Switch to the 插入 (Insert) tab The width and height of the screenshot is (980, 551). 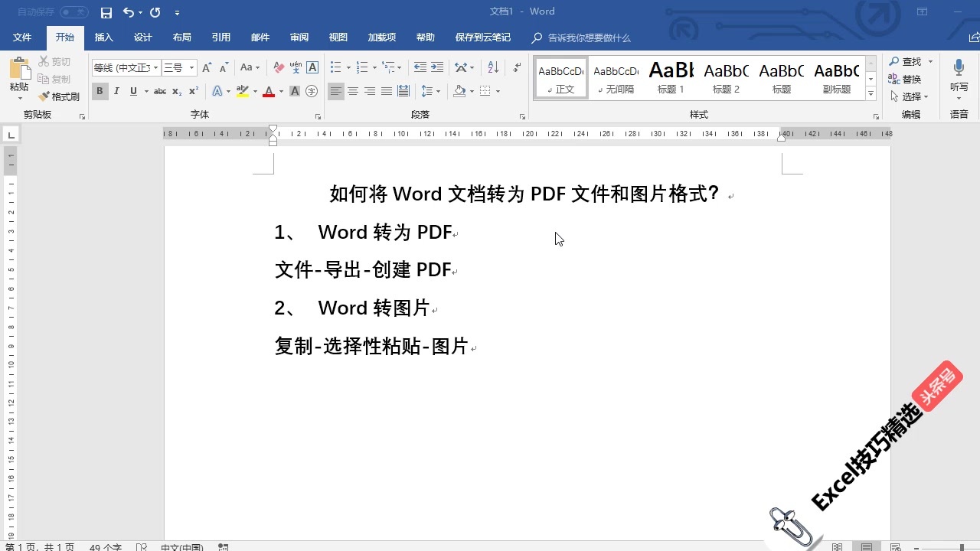point(103,37)
